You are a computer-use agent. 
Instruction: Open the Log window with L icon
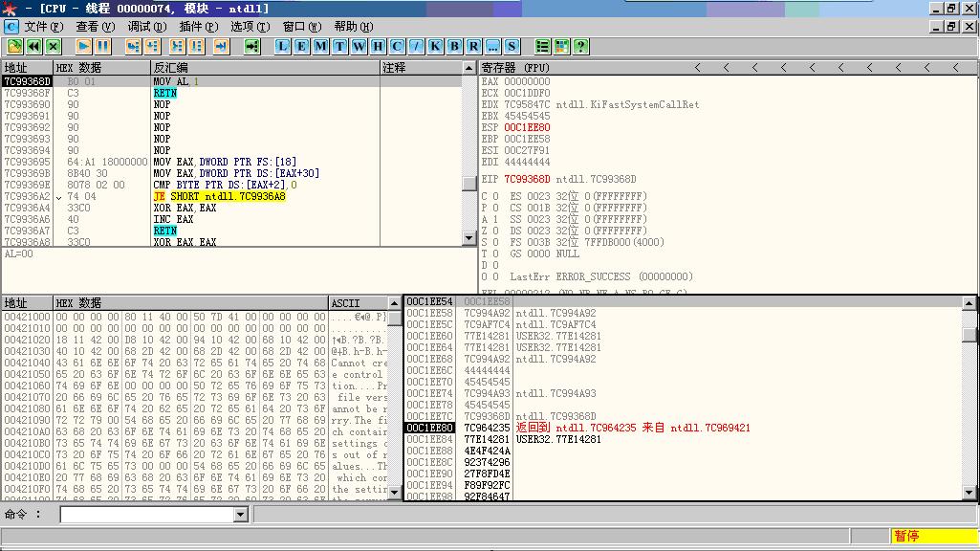click(282, 46)
